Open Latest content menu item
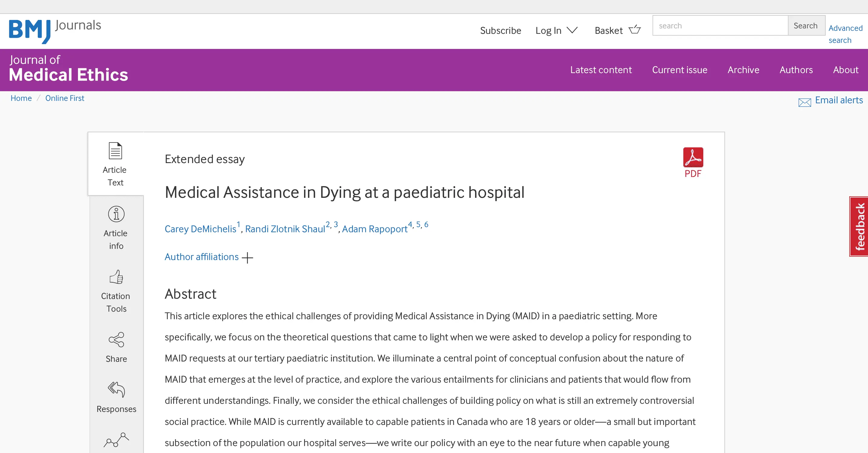 tap(601, 70)
